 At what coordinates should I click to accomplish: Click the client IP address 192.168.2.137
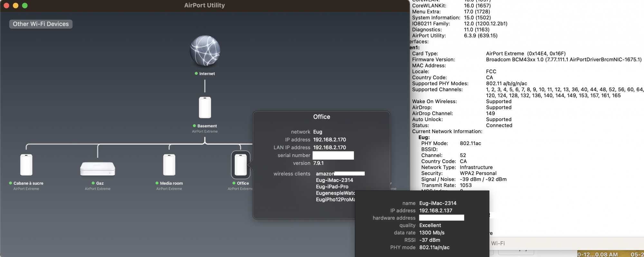(436, 211)
